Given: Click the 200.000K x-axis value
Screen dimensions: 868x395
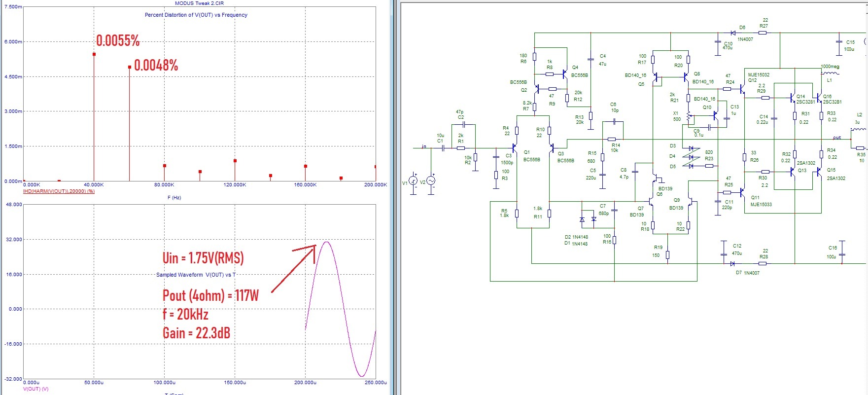Looking at the screenshot, I should tap(376, 185).
